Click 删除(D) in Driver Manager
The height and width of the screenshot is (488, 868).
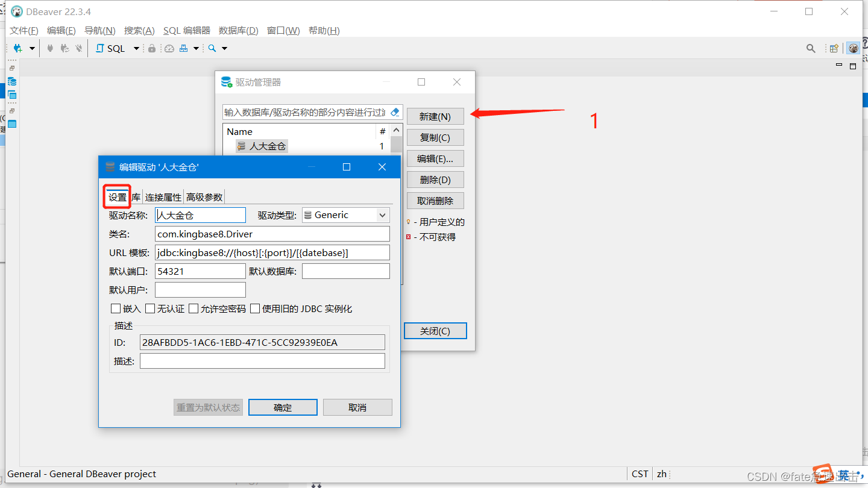tap(435, 180)
